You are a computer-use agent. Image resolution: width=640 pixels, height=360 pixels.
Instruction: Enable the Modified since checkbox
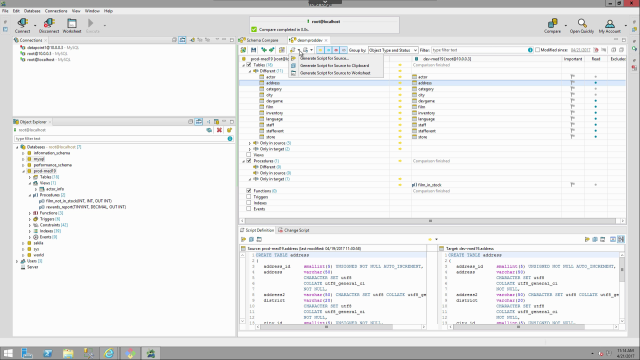click(537, 50)
